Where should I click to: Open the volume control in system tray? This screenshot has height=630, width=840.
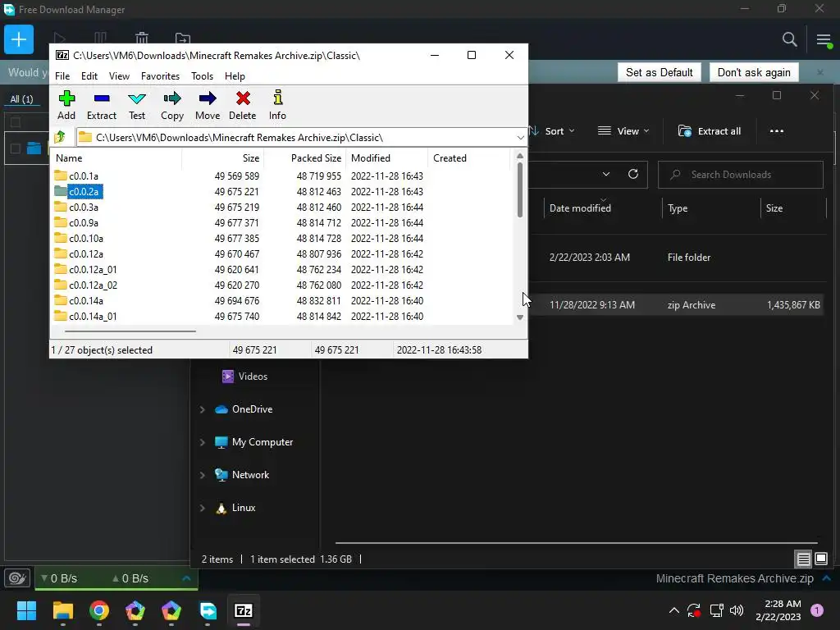[737, 610]
